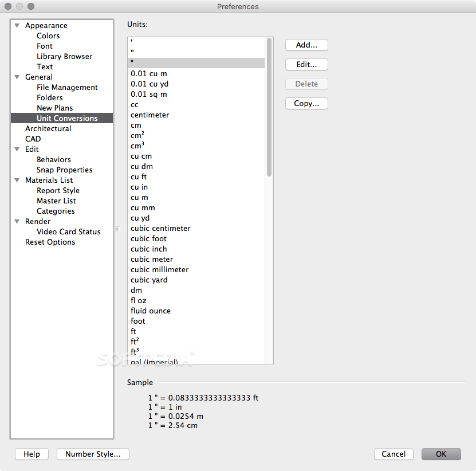
Task: Click the Units list vertical scrollbar
Action: point(269,107)
